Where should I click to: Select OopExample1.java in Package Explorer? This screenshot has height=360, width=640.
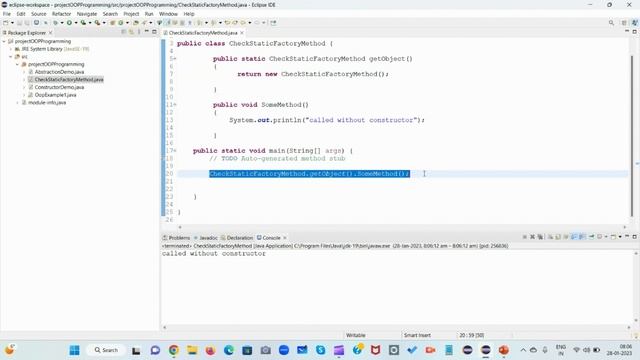(55, 95)
